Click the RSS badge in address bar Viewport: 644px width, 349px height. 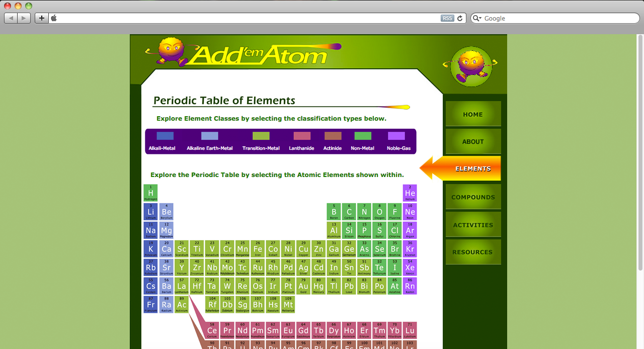click(x=447, y=18)
